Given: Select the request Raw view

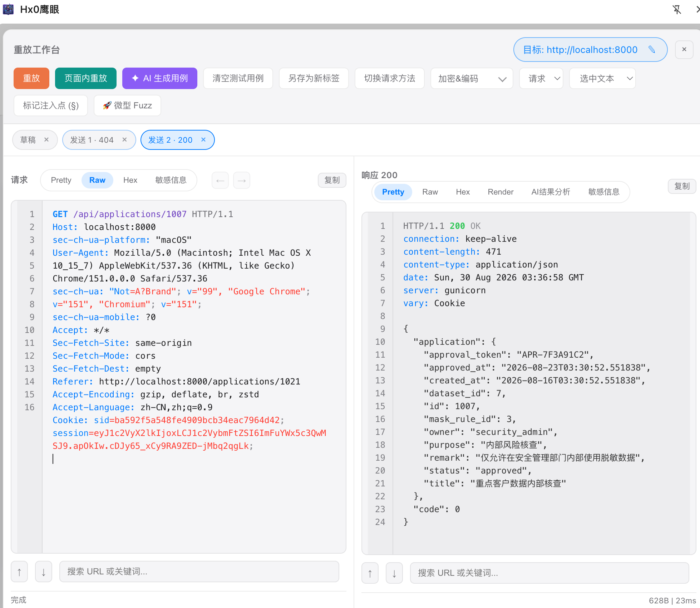Looking at the screenshot, I should 97,180.
